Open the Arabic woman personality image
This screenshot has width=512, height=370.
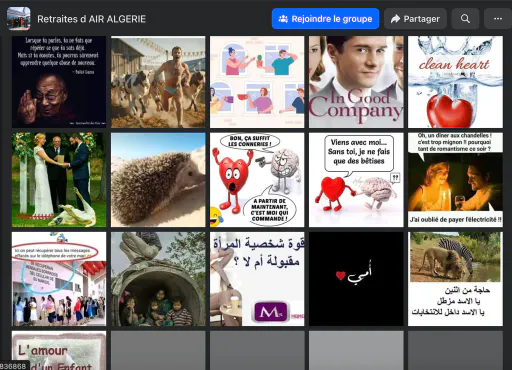[257, 279]
